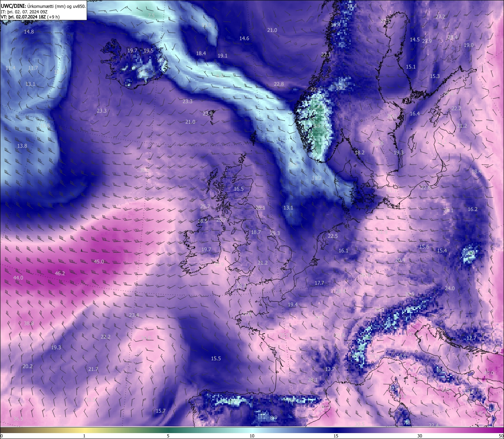Click the '1' tick on the color scale
504x439 pixels.
tap(84, 436)
